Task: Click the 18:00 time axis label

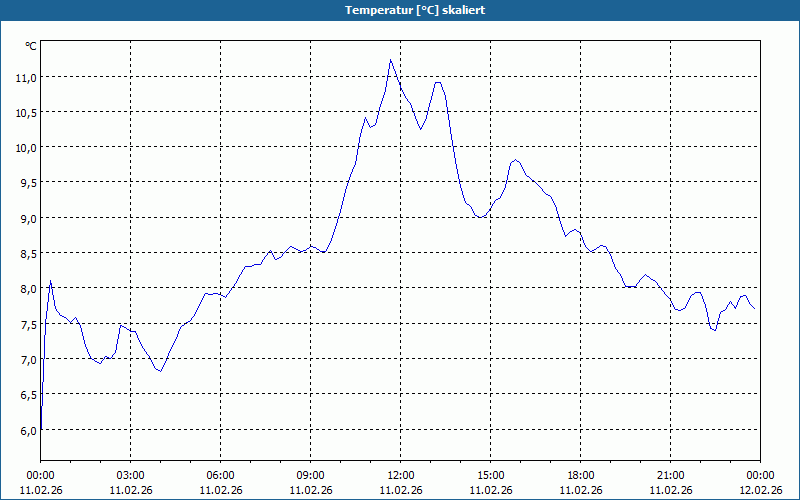Action: click(581, 476)
